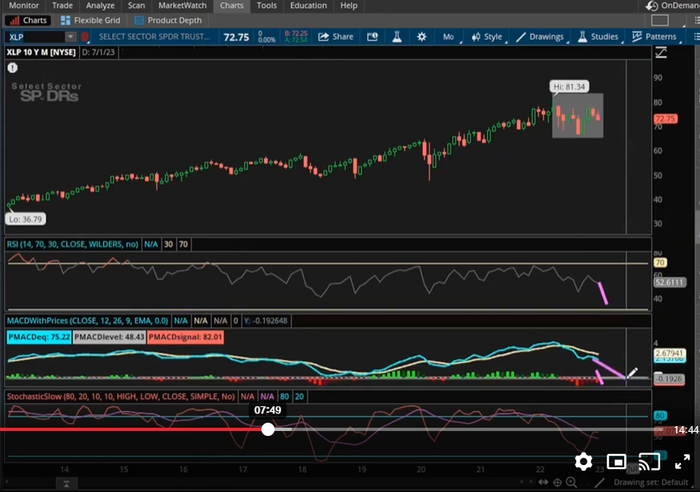Screen dimensions: 700x492
Task: Open the Analyze menu tab
Action: [100, 5]
